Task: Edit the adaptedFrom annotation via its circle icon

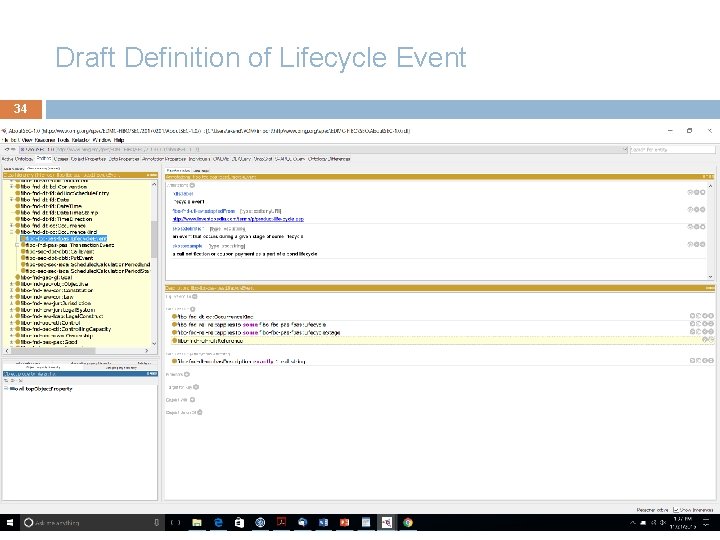Action: point(702,209)
